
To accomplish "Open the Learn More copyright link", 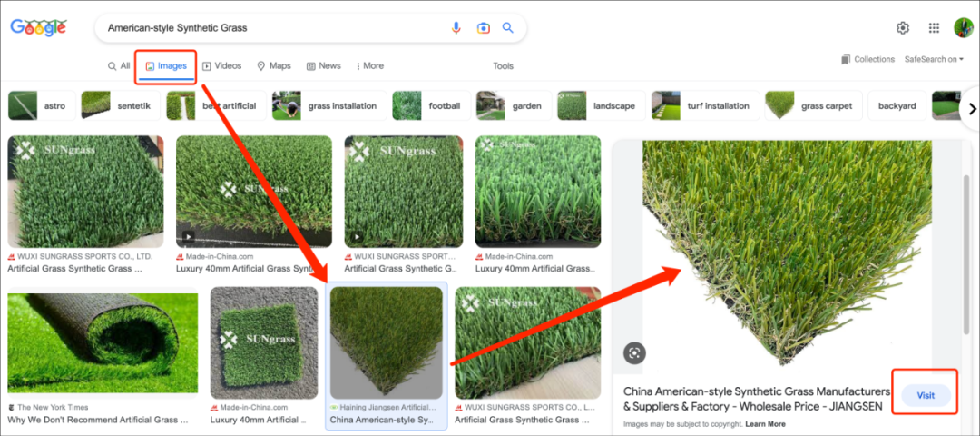I will [765, 424].
